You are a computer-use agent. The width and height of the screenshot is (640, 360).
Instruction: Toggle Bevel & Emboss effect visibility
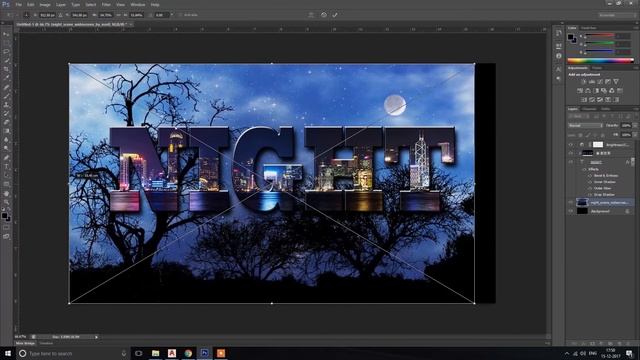point(590,176)
